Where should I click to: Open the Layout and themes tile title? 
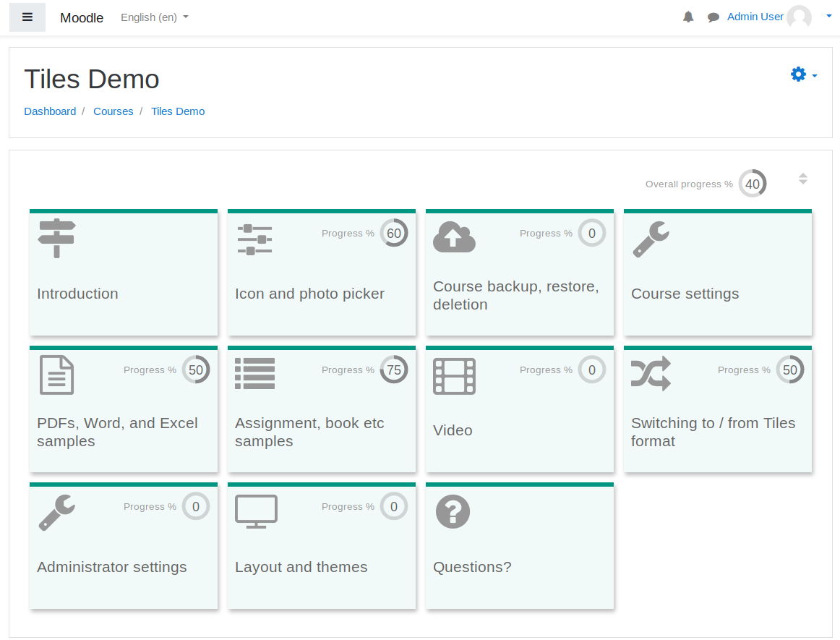(x=301, y=567)
